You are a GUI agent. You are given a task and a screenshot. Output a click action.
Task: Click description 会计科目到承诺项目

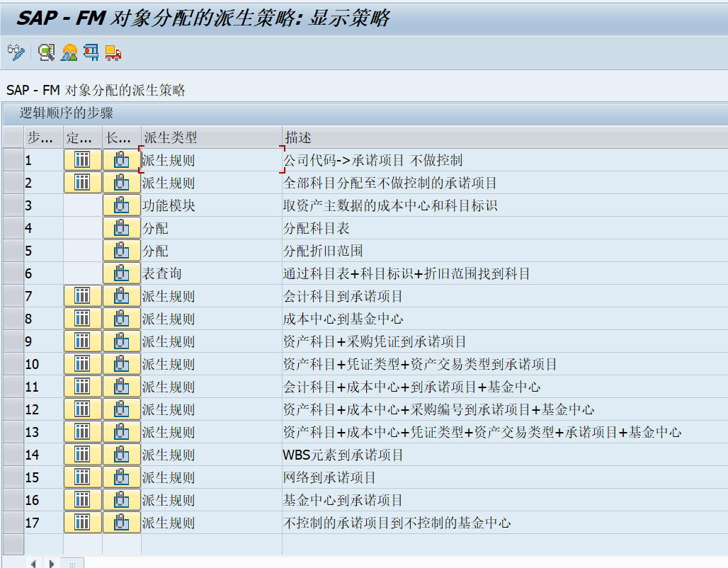point(343,296)
